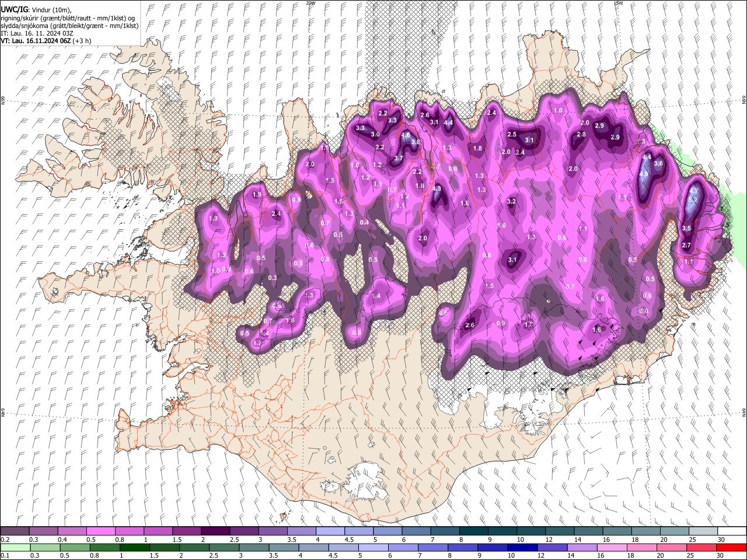Screen dimensions: 747x560
Task: Pick the pale green 0.1–0.3 rain legend swatch
Action: click(x=16, y=547)
